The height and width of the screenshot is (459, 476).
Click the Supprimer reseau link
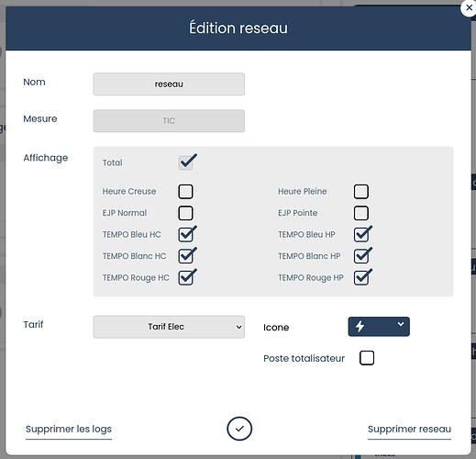point(409,429)
